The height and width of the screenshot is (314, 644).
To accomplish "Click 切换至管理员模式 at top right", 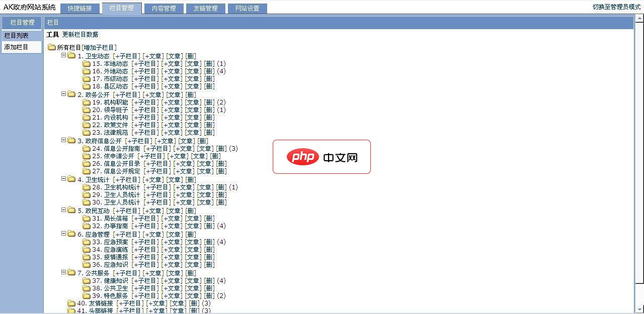I will pos(611,7).
